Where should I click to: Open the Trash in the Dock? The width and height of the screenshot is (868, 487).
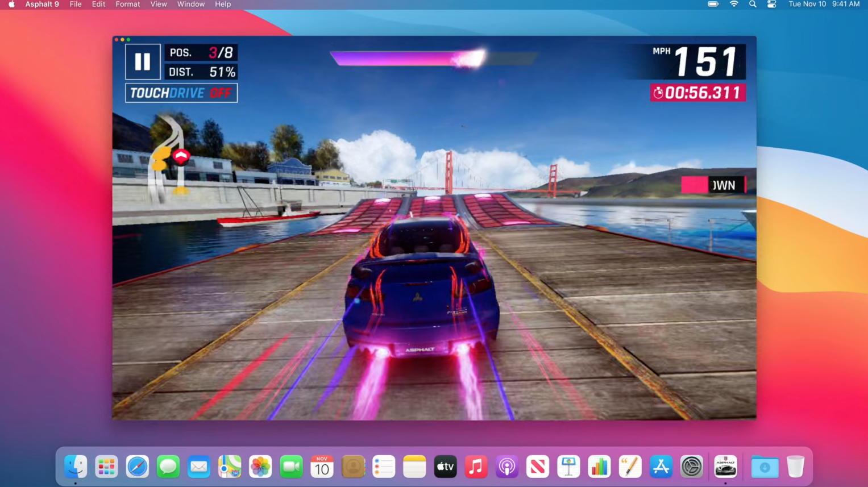(795, 467)
